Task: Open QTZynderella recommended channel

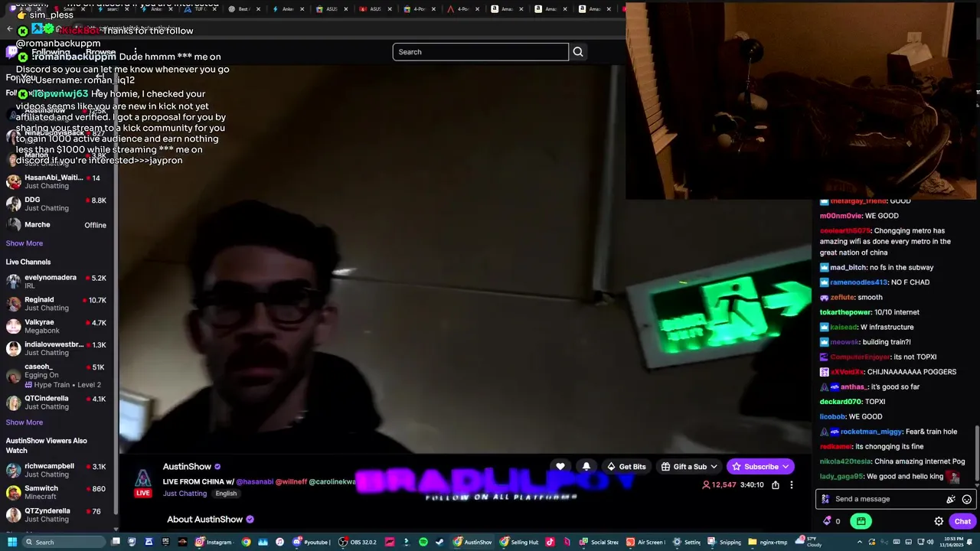Action: point(58,514)
